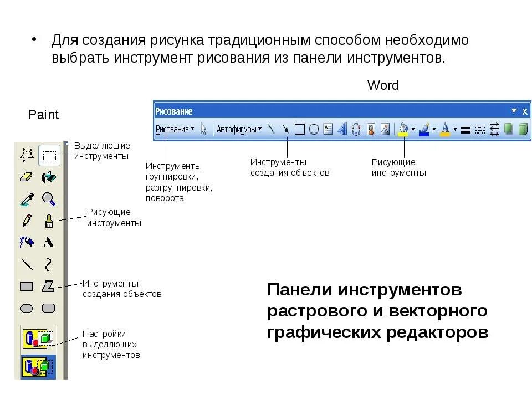The width and height of the screenshot is (532, 399).
Task: Apply Line Color brush in Word toolbar
Action: (x=424, y=129)
